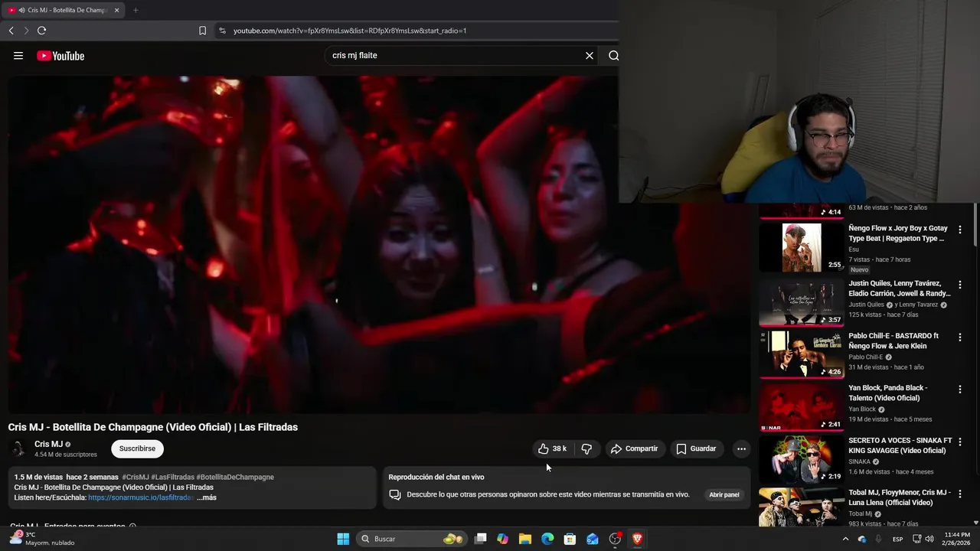Open site settings icon in address bar

222,31
